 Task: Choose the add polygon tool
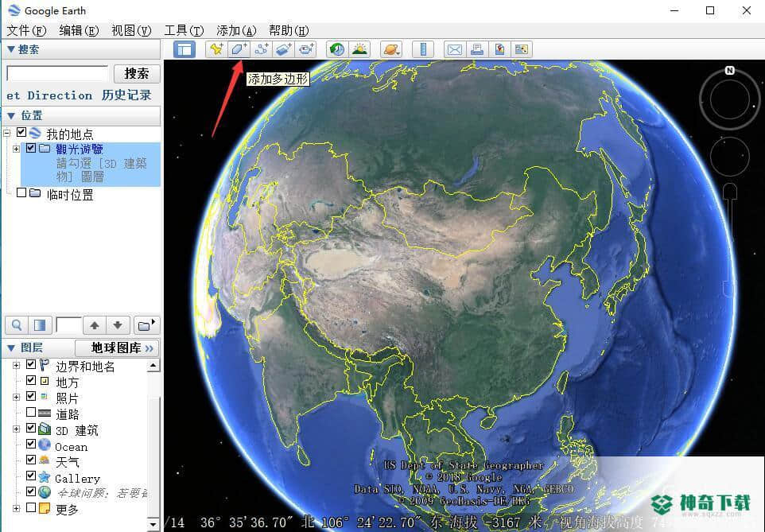tap(239, 49)
